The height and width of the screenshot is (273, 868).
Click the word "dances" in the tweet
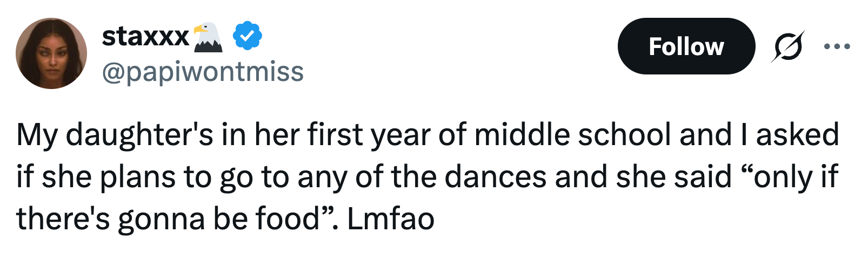click(495, 176)
